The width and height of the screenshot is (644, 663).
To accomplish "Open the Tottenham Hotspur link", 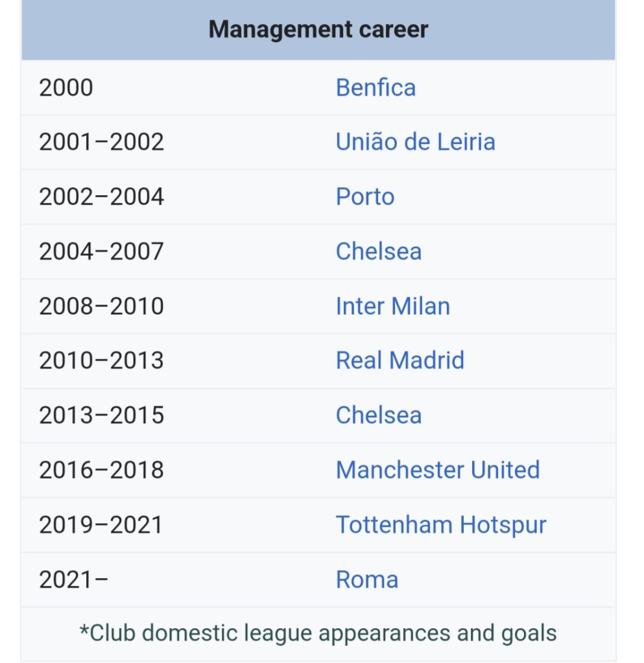I will (x=440, y=524).
